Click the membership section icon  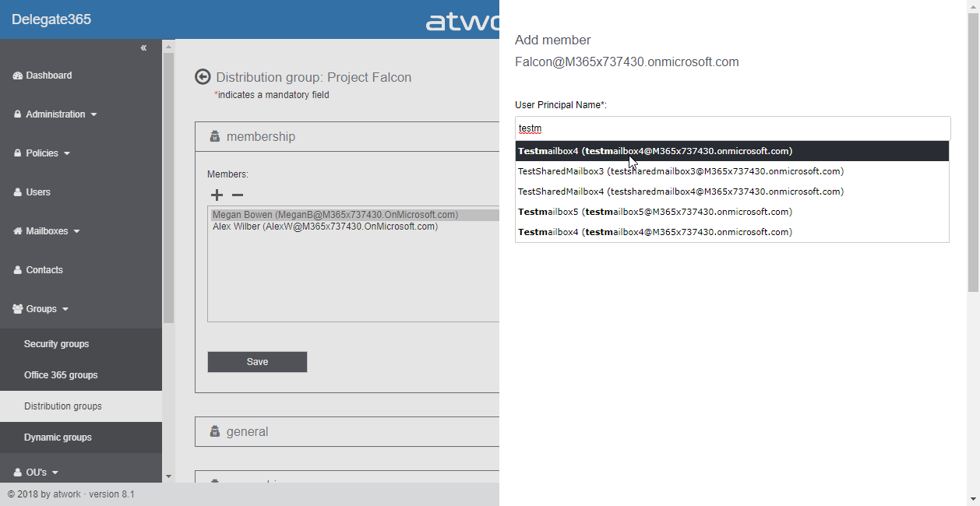(x=215, y=136)
